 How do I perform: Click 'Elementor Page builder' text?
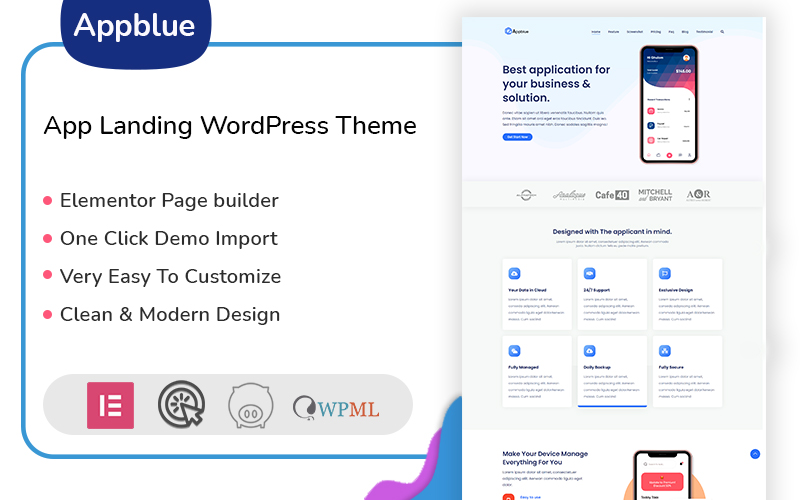point(169,201)
